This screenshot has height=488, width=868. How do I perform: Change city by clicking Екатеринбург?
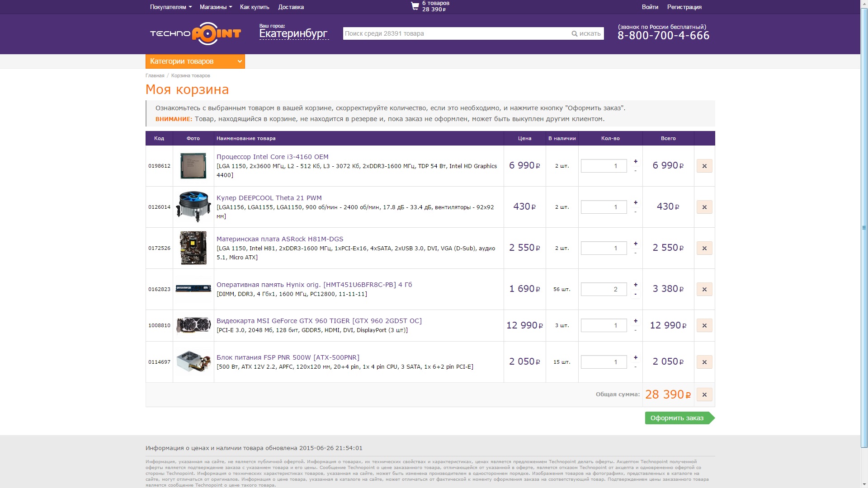tap(293, 34)
